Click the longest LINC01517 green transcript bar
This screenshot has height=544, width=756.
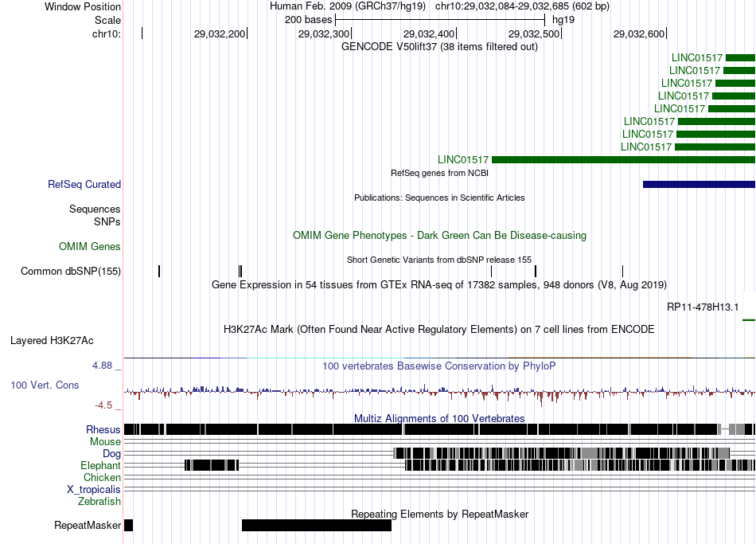point(623,160)
